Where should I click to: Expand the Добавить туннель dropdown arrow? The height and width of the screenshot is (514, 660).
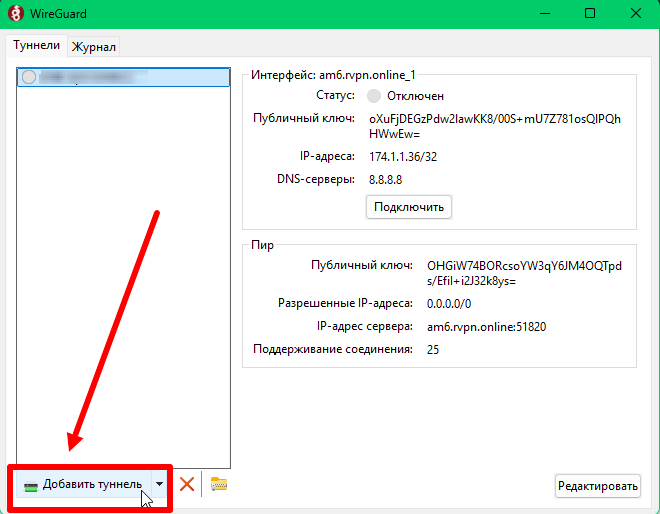159,485
